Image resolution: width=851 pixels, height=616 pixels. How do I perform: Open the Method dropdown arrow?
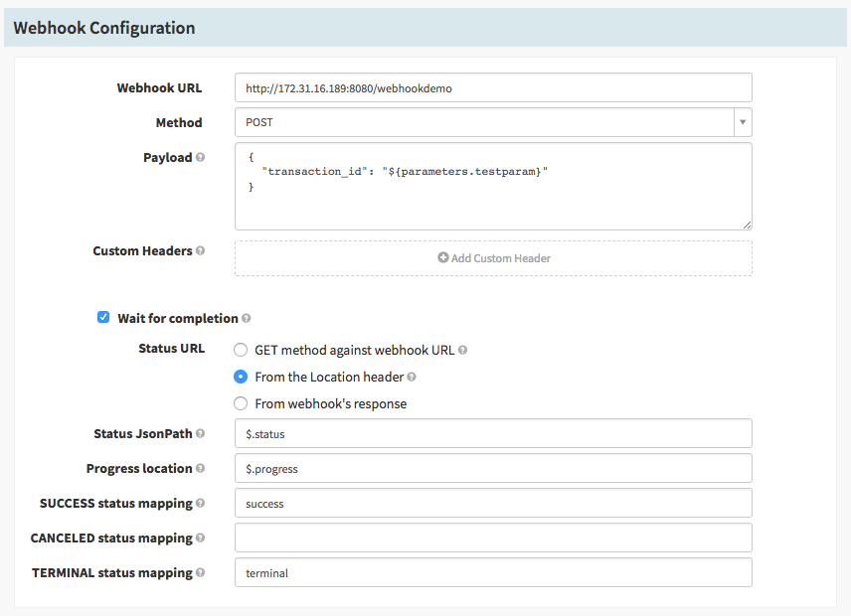pos(743,122)
